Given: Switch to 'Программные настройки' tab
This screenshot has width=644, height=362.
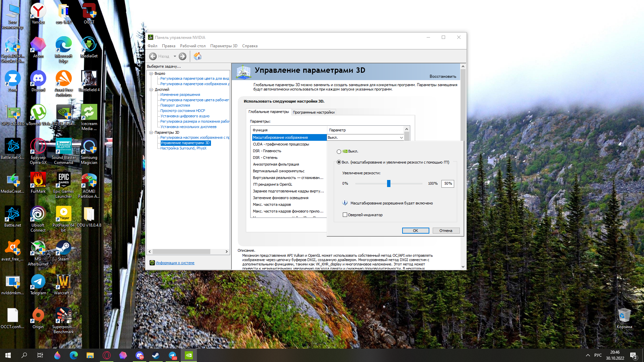Looking at the screenshot, I should [x=313, y=112].
